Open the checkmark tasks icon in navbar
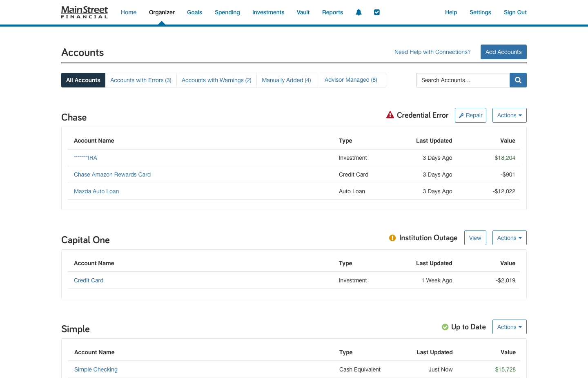 [377, 12]
